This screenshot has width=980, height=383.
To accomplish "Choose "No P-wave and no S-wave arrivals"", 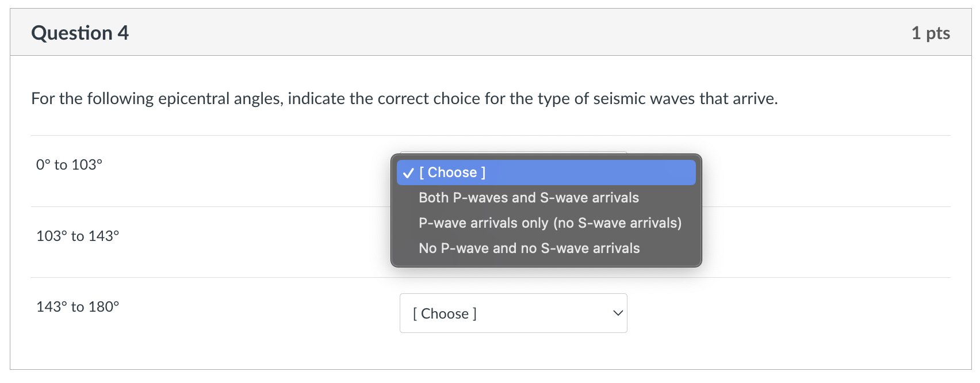I will [529, 248].
